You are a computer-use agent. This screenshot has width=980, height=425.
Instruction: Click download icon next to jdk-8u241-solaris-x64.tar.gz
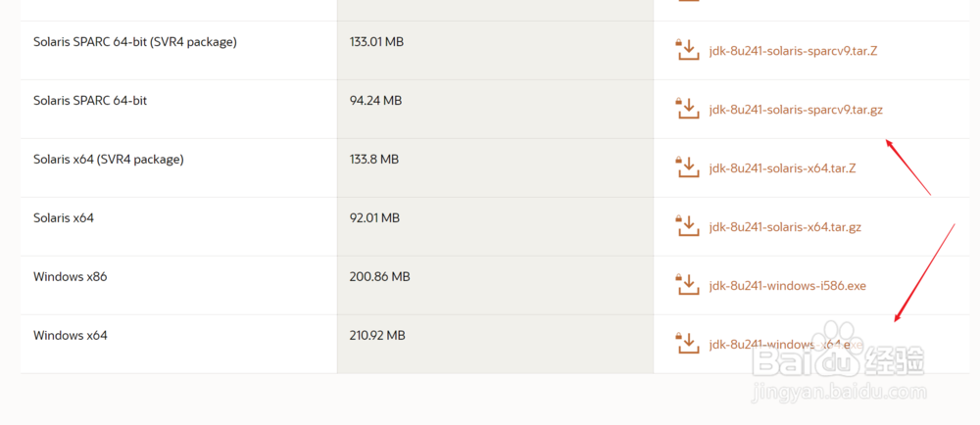[686, 226]
